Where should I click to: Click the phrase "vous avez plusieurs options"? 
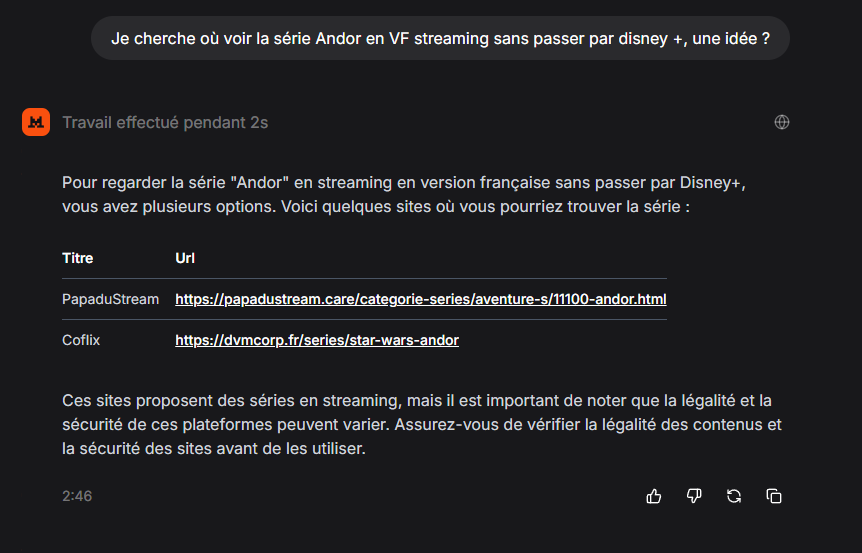coord(169,207)
